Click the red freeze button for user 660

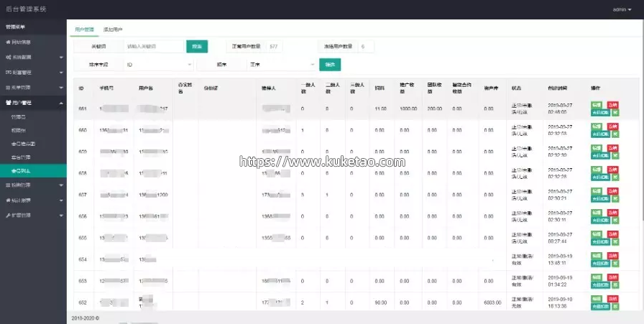tap(613, 126)
